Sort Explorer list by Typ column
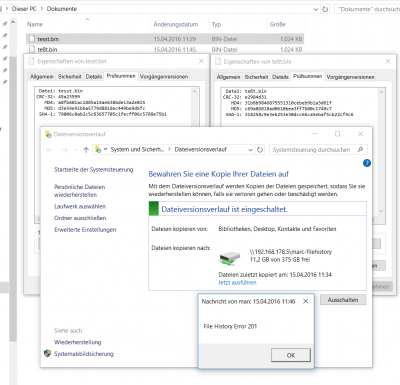This screenshot has width=400, height=385. tap(216, 24)
